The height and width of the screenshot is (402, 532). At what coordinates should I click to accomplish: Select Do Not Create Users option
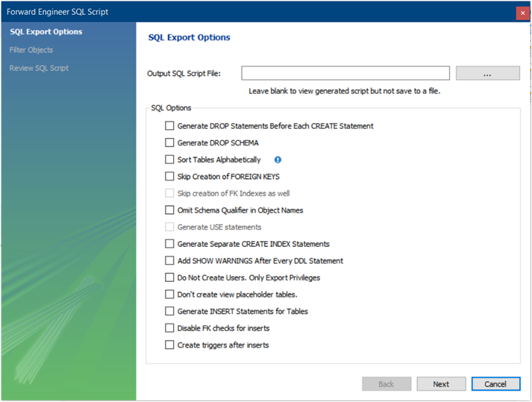[x=170, y=277]
